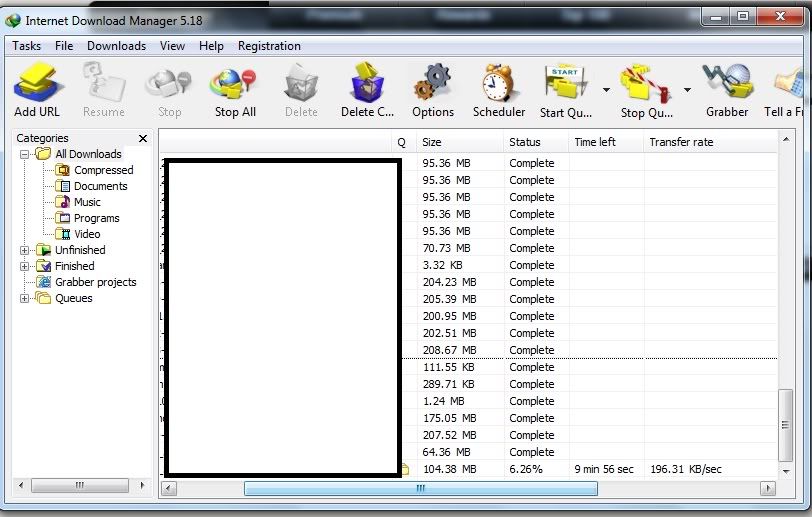This screenshot has width=812, height=517.
Task: Click the download list horizontal scrollbar thumb
Action: (x=420, y=489)
